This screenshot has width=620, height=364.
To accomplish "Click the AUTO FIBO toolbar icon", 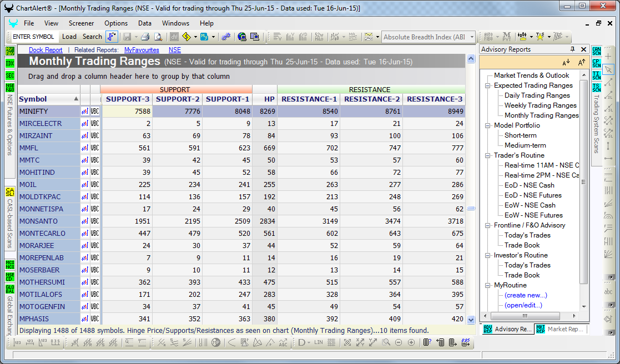I will coord(488,37).
